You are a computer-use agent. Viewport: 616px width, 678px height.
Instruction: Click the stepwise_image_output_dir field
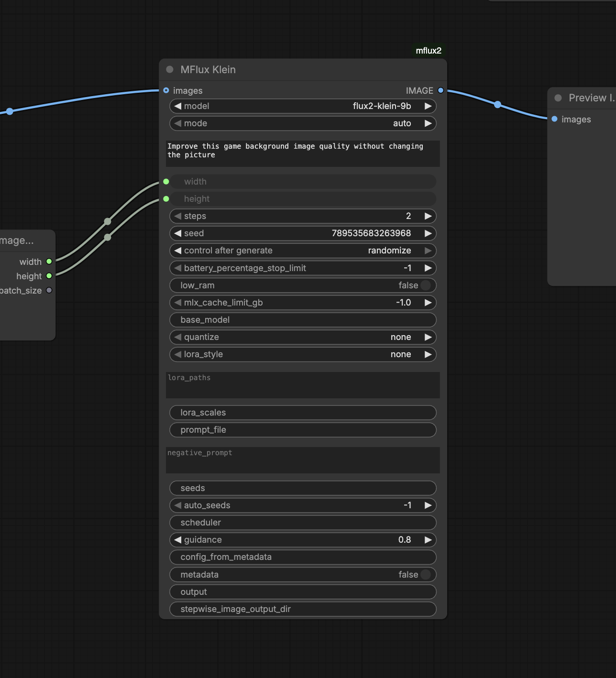point(303,609)
